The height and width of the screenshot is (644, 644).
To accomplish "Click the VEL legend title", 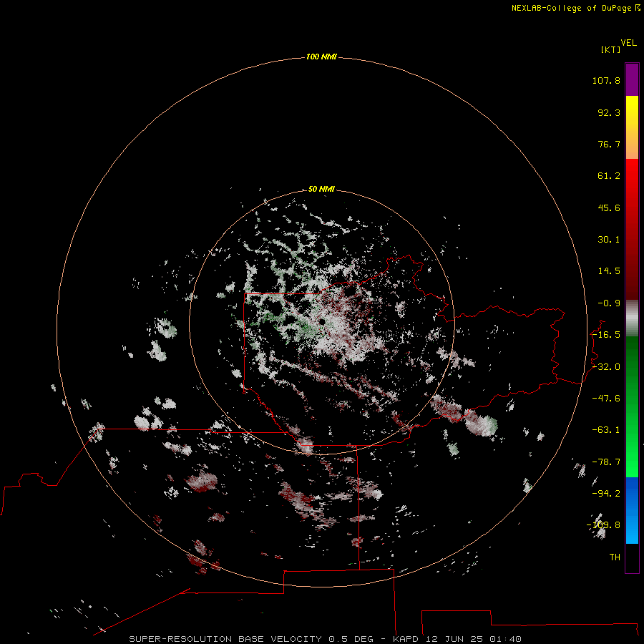I will pos(628,43).
